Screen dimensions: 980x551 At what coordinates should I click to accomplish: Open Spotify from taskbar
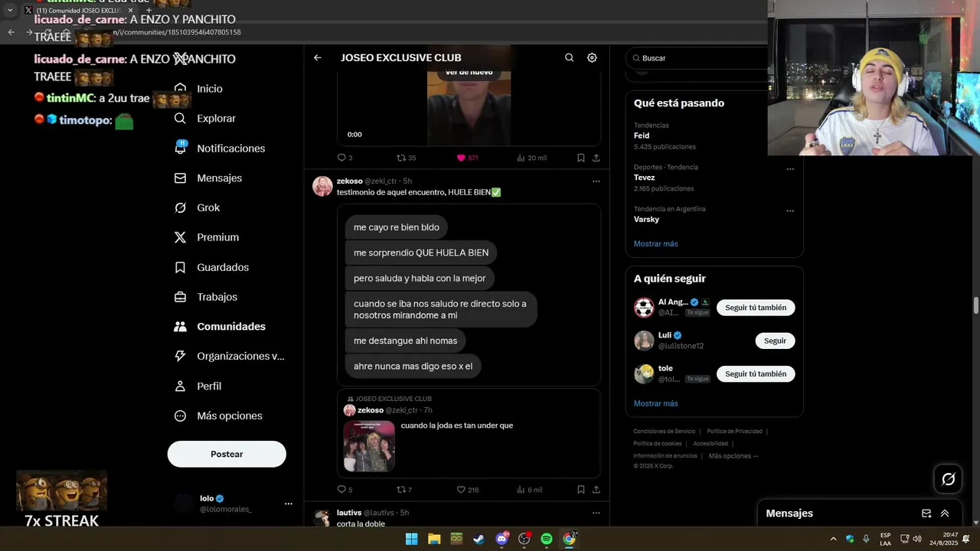click(x=547, y=539)
